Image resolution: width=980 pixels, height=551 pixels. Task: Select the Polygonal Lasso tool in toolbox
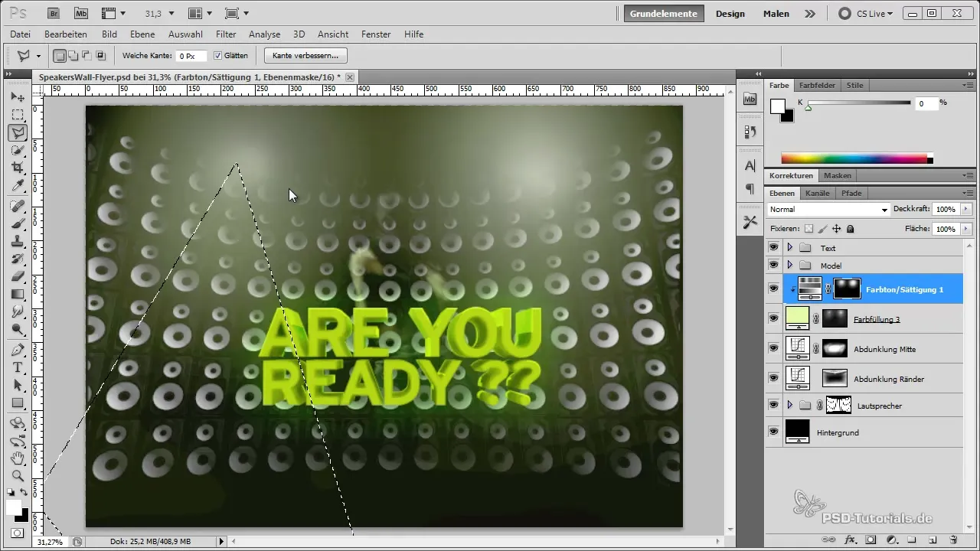tap(18, 132)
